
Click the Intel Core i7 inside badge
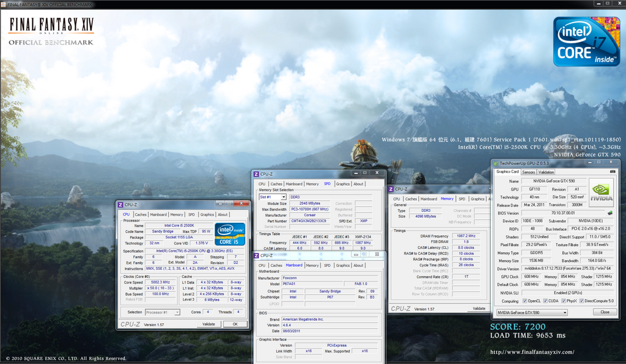(x=586, y=42)
